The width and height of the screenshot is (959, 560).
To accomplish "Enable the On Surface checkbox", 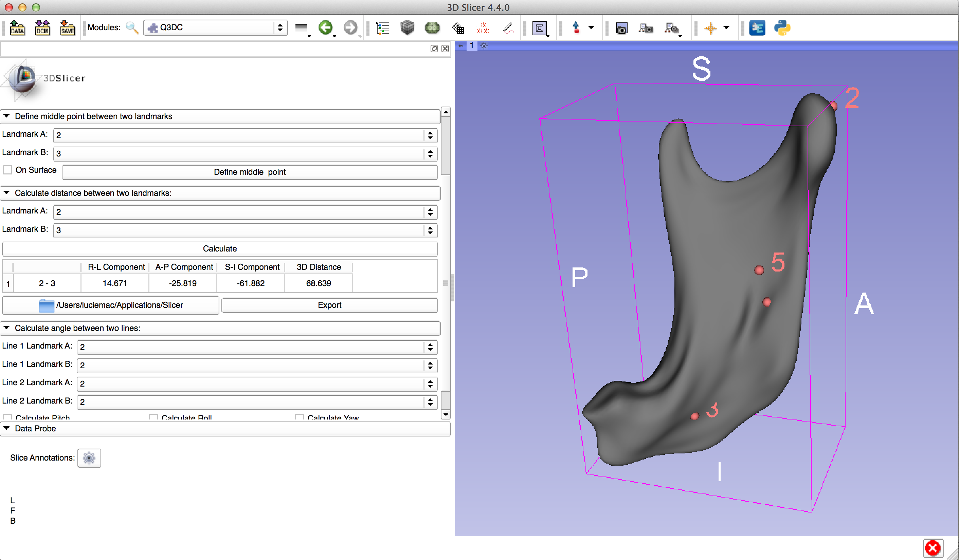I will coord(8,170).
